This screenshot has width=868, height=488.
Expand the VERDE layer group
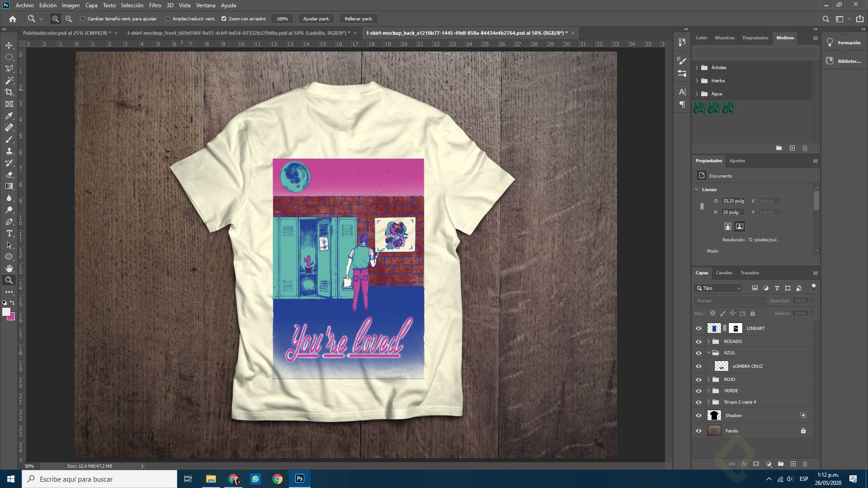(708, 391)
